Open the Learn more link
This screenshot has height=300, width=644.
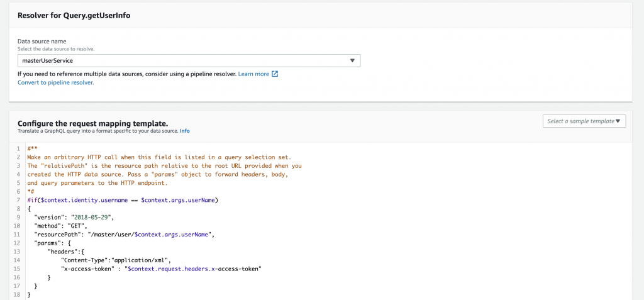click(253, 74)
